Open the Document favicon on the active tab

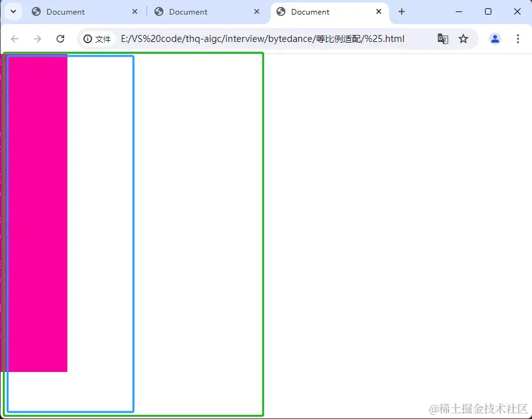tap(280, 11)
